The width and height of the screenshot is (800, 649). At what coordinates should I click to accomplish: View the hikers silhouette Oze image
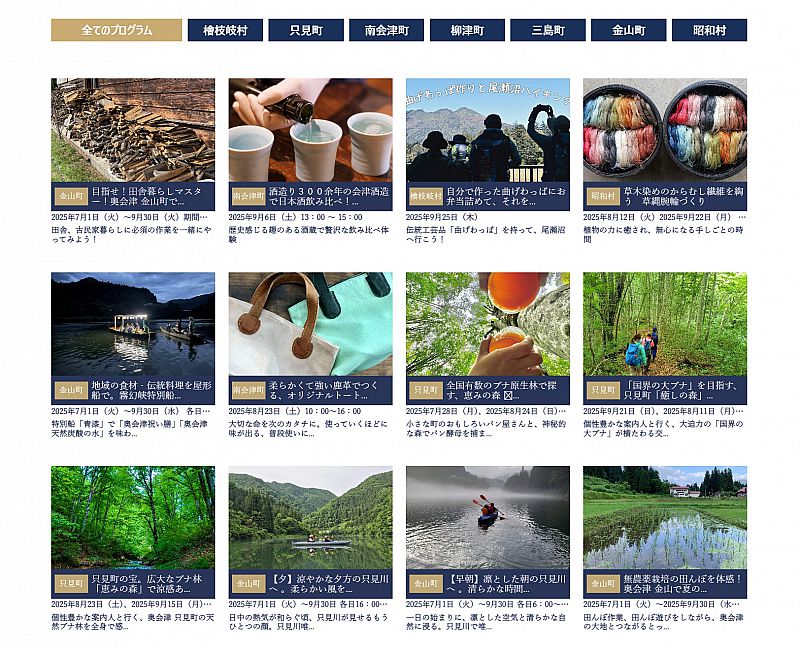488,130
